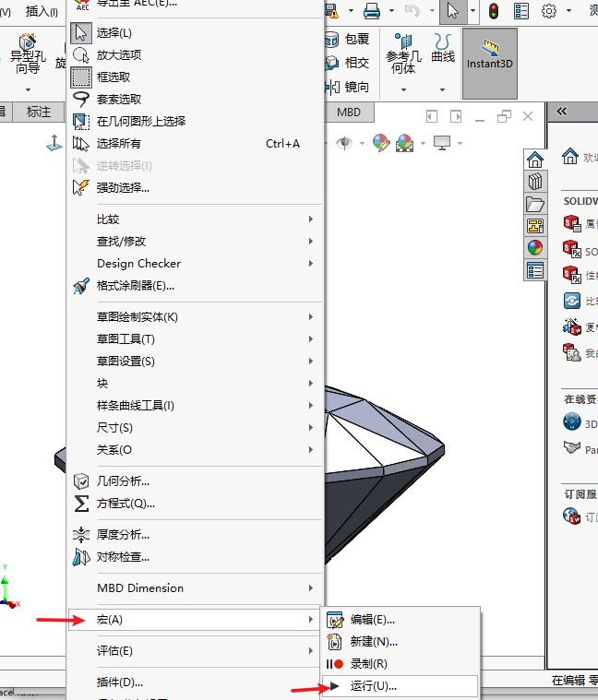The height and width of the screenshot is (700, 598).
Task: Toggle the Instant3D button
Action: pyautogui.click(x=490, y=63)
